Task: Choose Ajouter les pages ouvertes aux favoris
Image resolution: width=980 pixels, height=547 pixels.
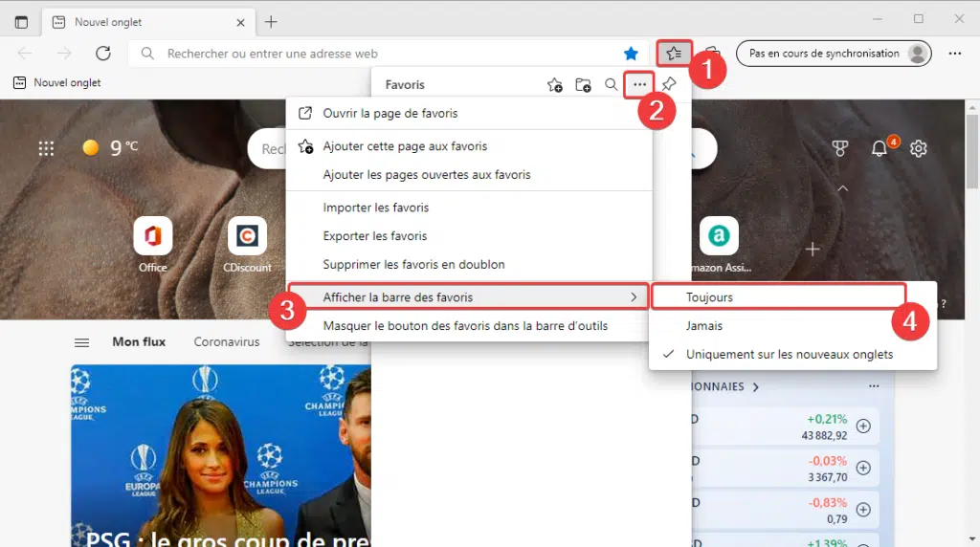Action: 469,175
